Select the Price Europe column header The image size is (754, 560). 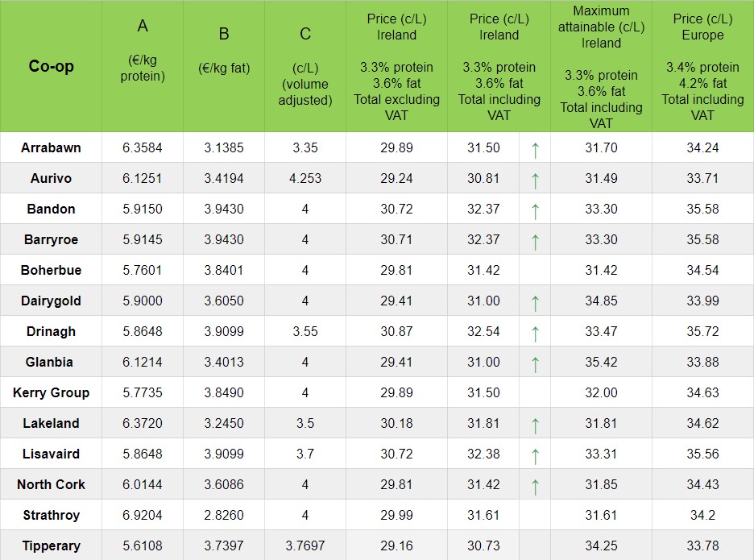pos(702,66)
